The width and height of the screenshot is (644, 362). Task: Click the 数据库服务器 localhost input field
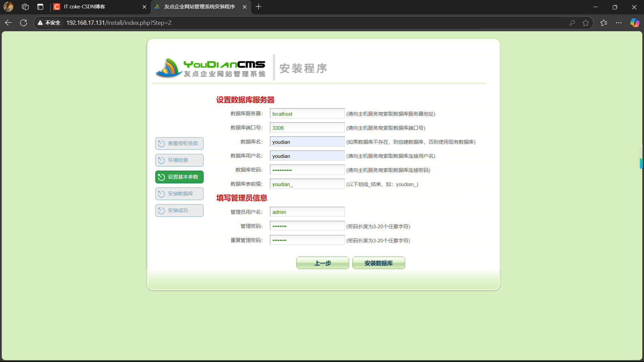pyautogui.click(x=307, y=114)
